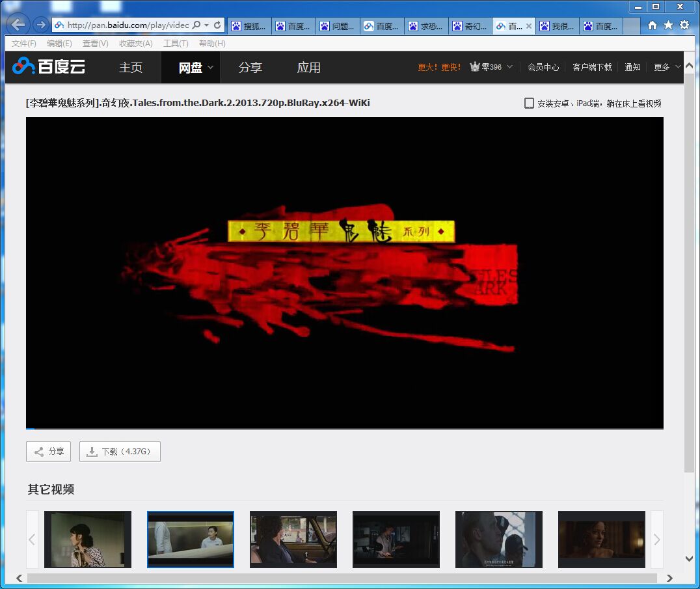Viewport: 700px width, 589px height.
Task: Enable the 安装安卓、iPad端 checkbox
Action: coord(529,102)
